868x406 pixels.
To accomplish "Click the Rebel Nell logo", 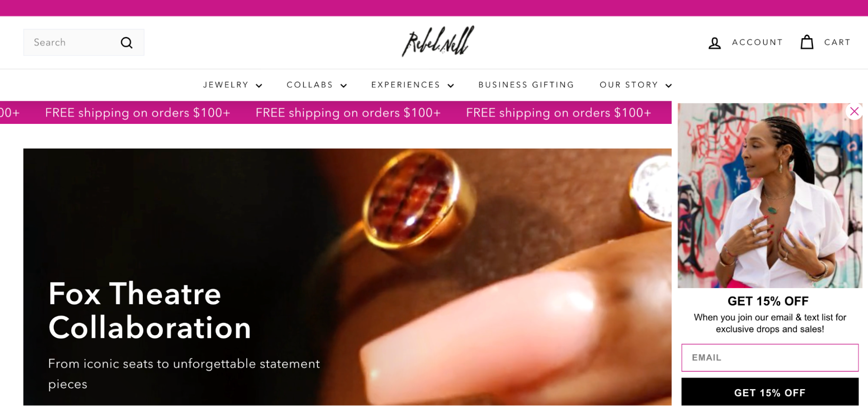I will point(438,41).
